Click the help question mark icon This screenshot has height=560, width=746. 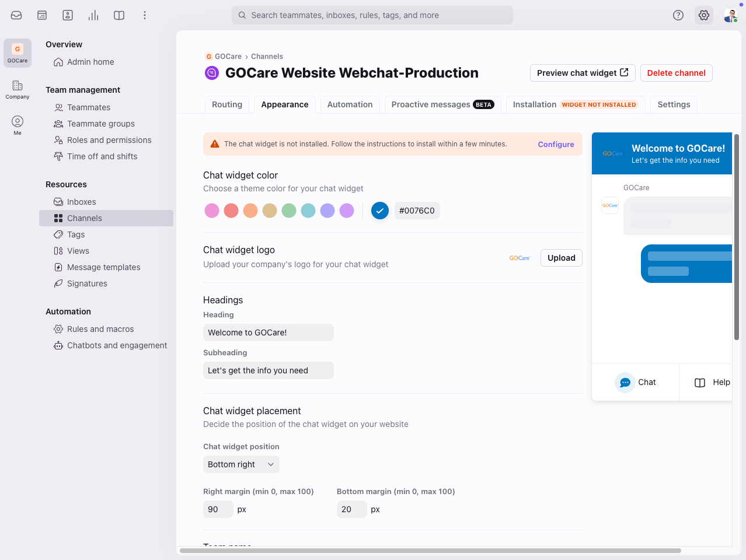[x=678, y=15]
